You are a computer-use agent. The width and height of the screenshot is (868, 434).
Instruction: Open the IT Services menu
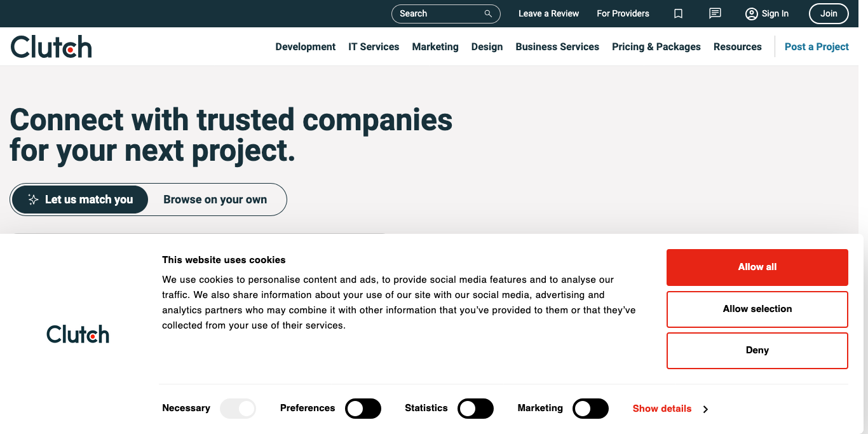click(x=374, y=46)
